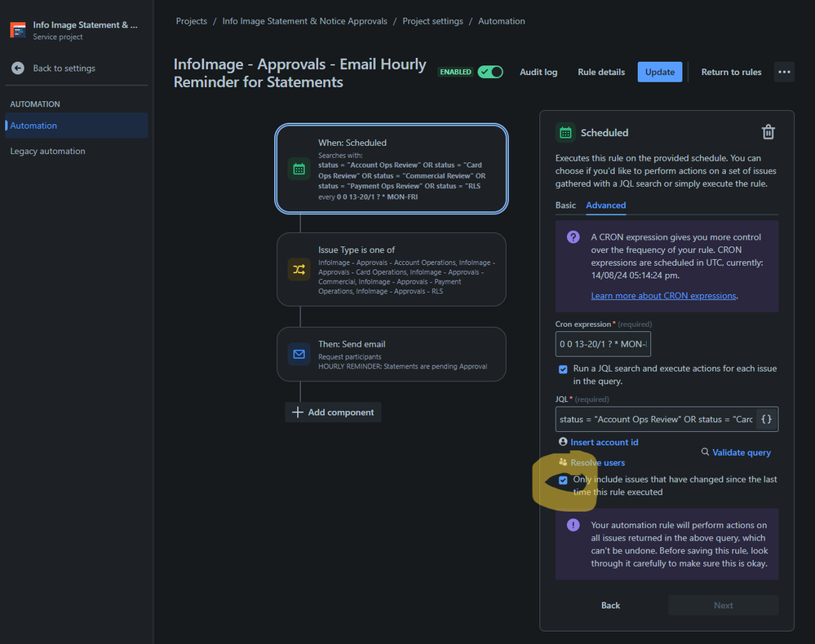Open Rule details
The height and width of the screenshot is (644, 815).
pos(601,73)
